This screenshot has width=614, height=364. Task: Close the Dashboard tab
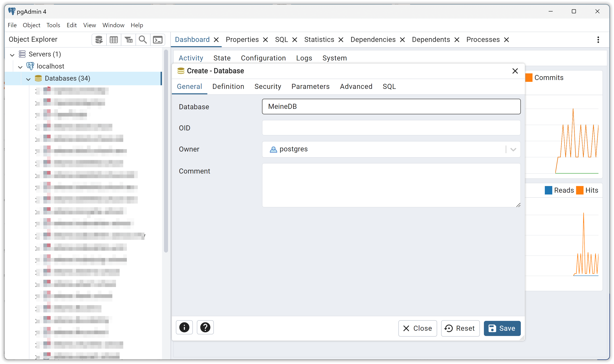(x=216, y=40)
